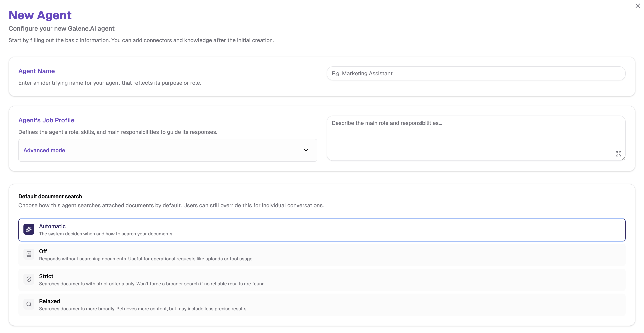Close the New Agent dialog

click(638, 6)
